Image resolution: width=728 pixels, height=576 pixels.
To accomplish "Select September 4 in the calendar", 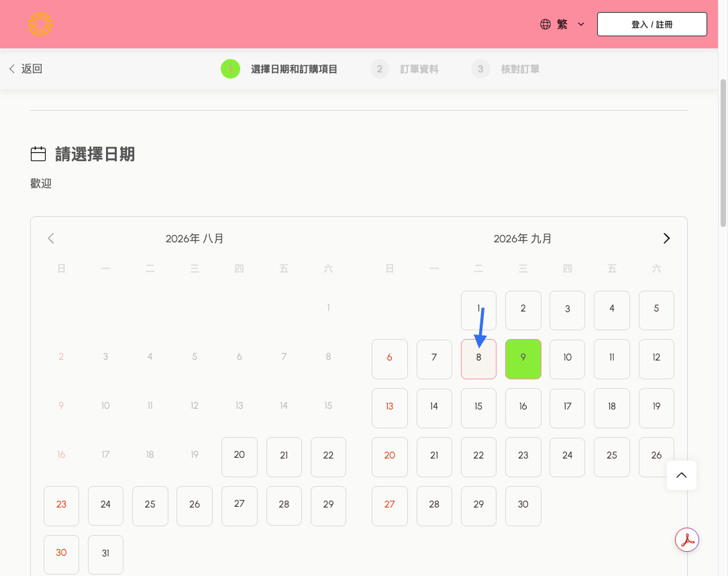I will tap(612, 310).
